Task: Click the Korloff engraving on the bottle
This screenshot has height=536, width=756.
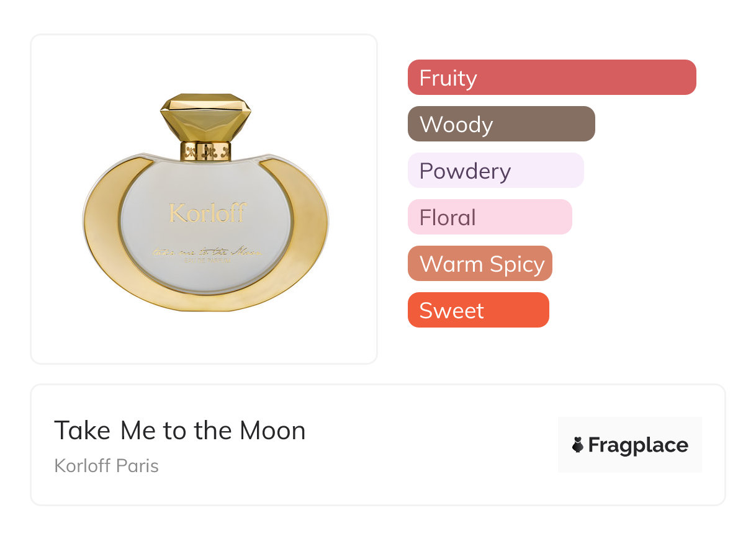Action: coord(207,213)
